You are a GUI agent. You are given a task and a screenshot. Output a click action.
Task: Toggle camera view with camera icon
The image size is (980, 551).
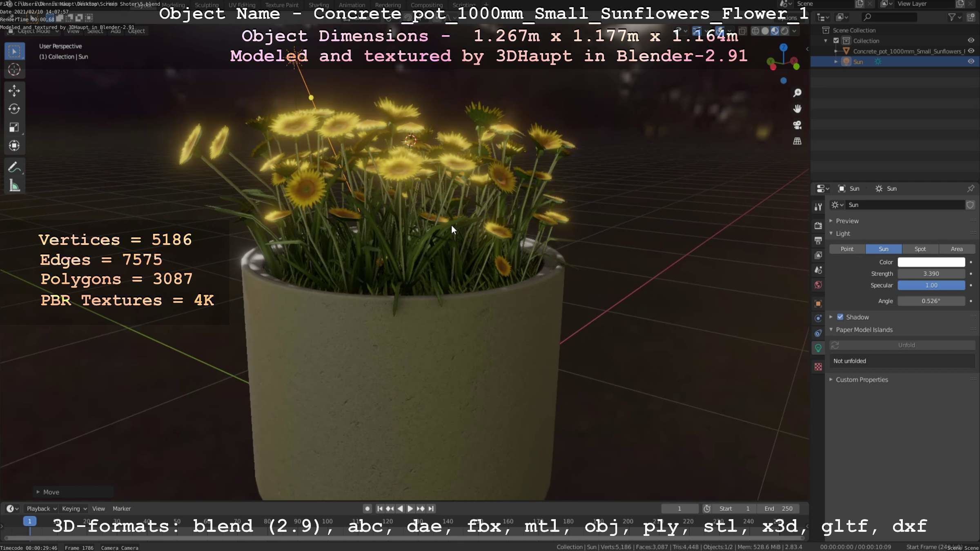click(797, 125)
